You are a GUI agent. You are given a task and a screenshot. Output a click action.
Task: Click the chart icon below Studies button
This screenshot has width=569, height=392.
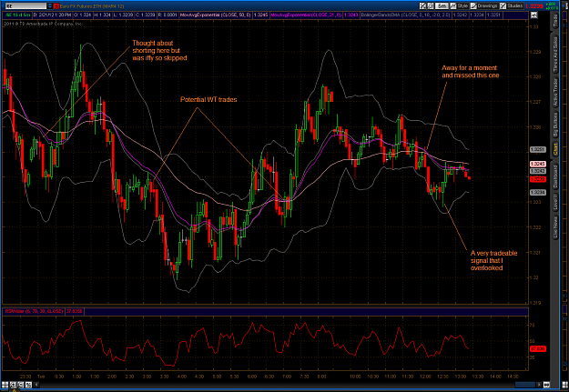point(533,15)
